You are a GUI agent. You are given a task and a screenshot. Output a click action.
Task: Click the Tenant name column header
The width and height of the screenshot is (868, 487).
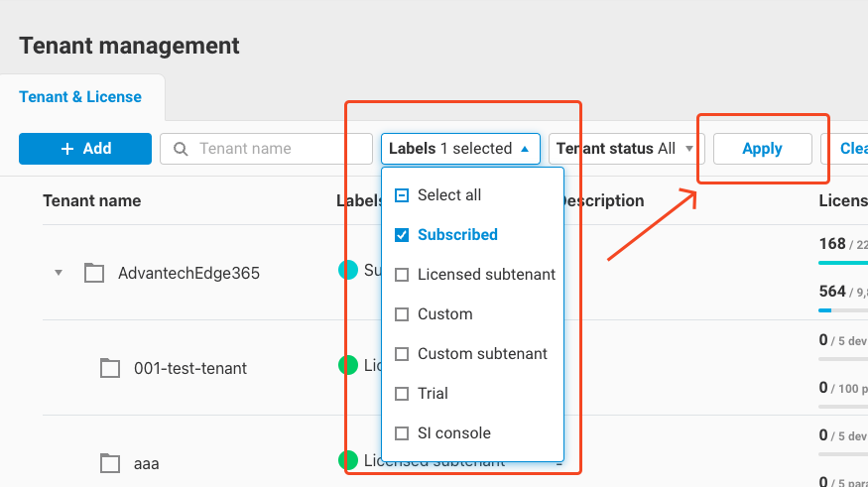92,200
